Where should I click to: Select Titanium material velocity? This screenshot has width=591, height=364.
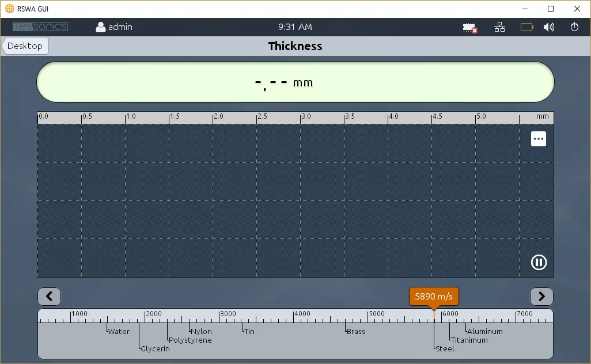(469, 340)
